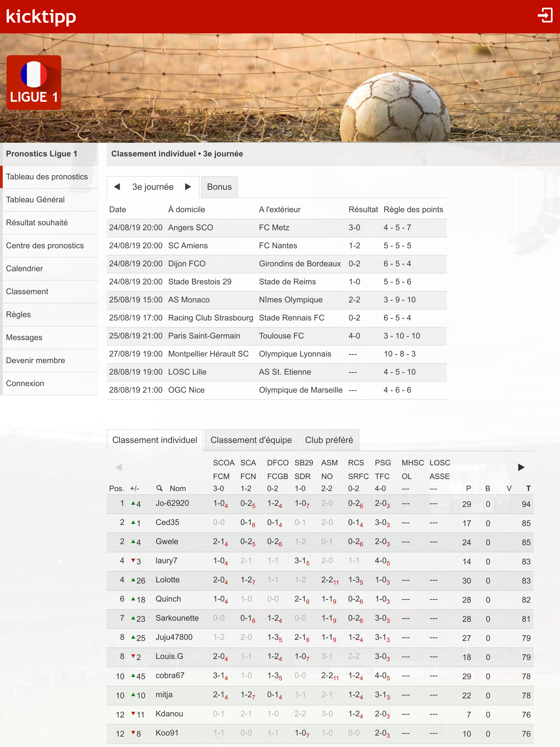Viewport: 560px width, 747px height.
Task: Go to the next journée arrow
Action: click(x=188, y=187)
